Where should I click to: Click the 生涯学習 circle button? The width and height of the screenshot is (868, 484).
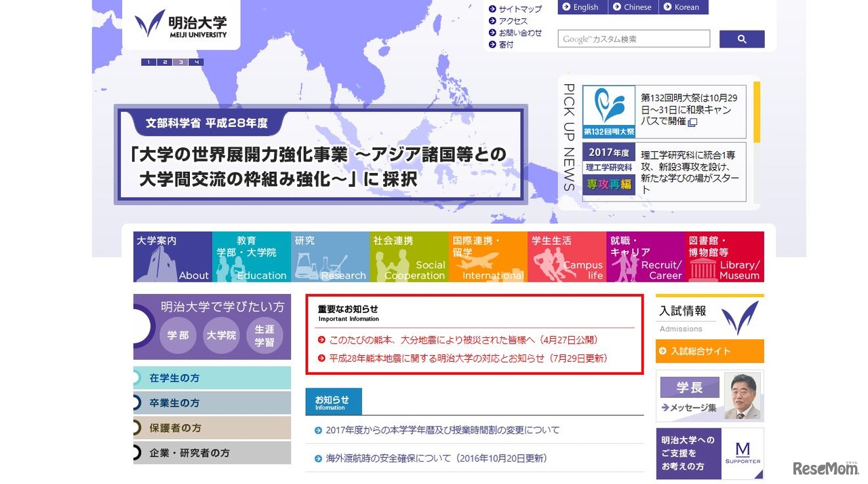[x=264, y=335]
